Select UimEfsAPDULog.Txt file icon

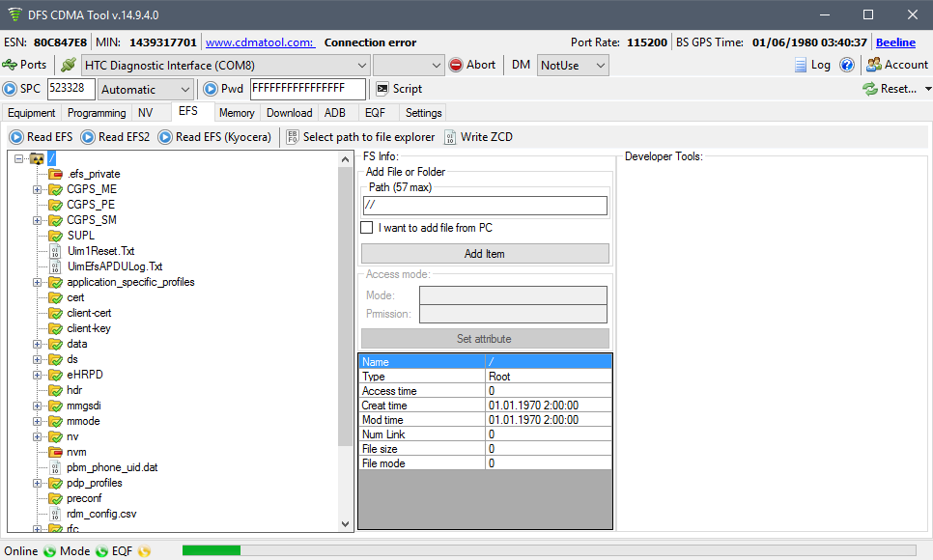(x=55, y=266)
